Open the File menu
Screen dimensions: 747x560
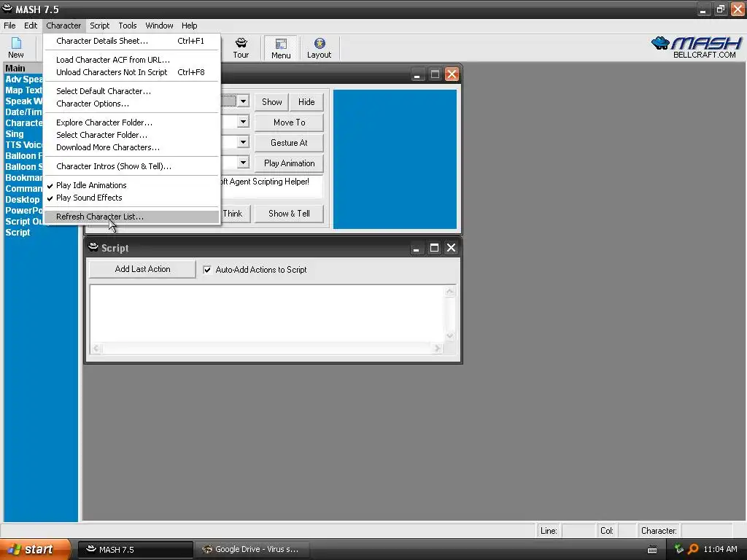tap(9, 26)
